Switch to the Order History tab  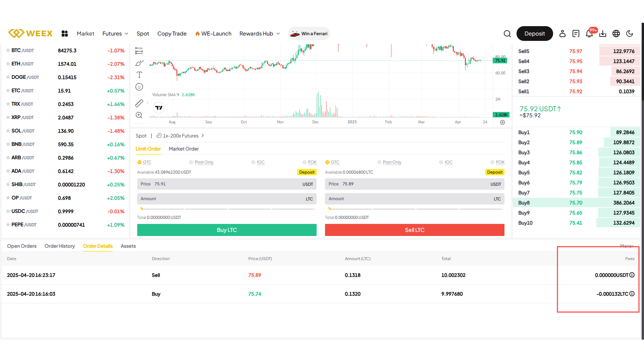[60, 246]
